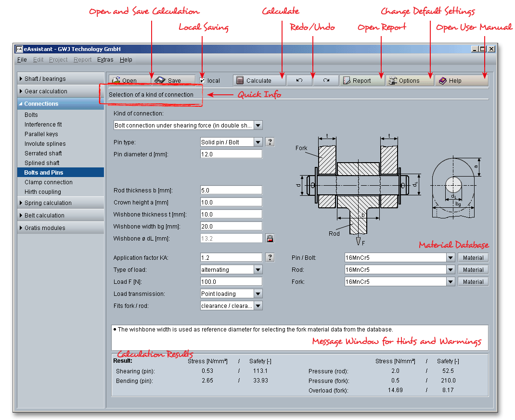Expand the Spring calculation section
The height and width of the screenshot is (420, 515).
coord(48,203)
